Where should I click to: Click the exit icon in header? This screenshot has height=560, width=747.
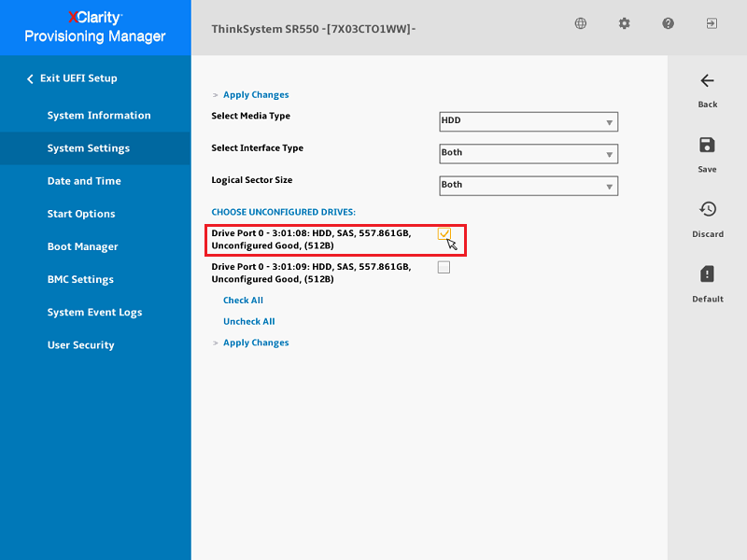pyautogui.click(x=712, y=23)
